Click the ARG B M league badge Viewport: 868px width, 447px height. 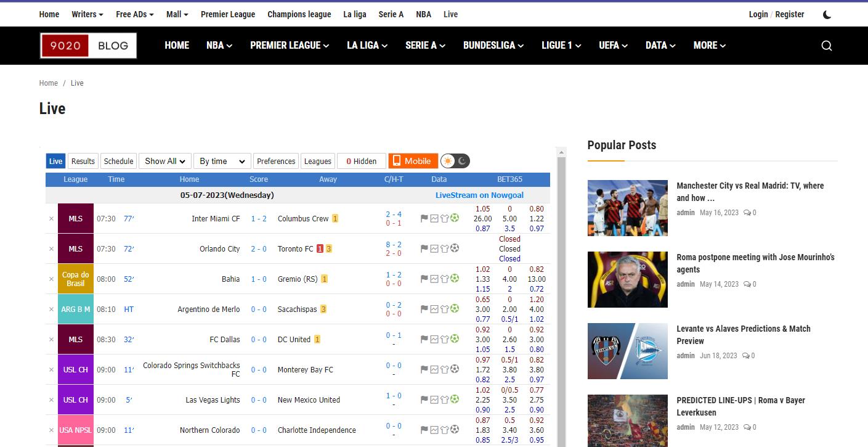pos(76,309)
